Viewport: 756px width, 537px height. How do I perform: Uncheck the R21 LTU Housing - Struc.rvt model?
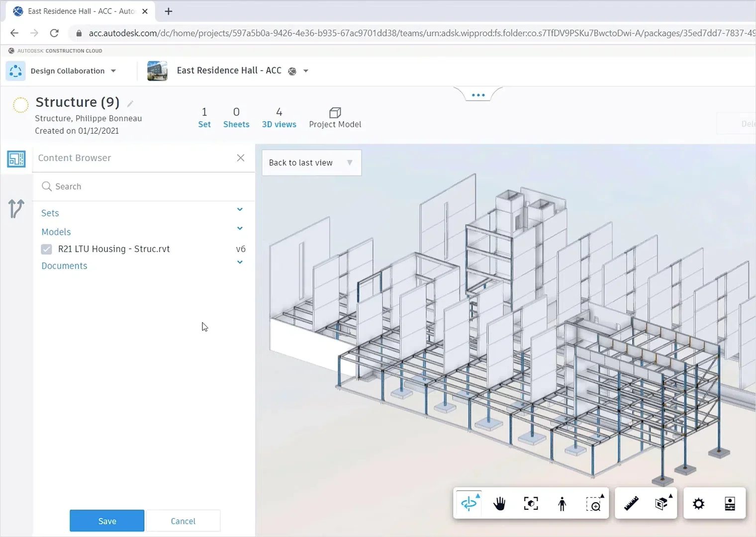coord(46,249)
